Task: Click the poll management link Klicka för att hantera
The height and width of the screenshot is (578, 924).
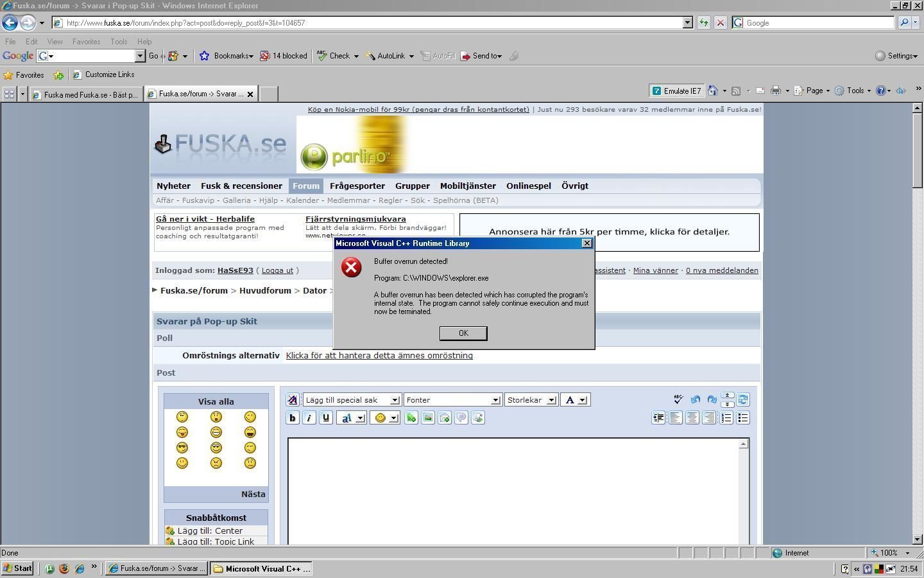Action: [x=379, y=355]
